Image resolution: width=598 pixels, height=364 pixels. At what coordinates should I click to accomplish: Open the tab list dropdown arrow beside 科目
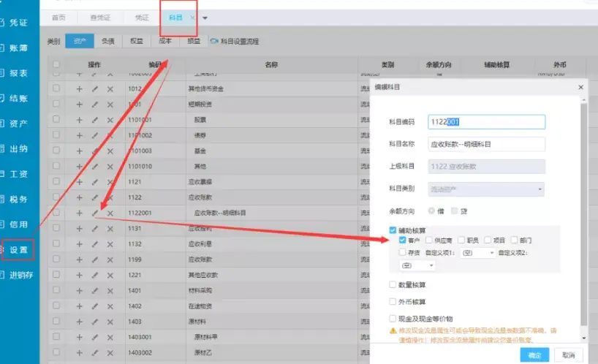(x=205, y=17)
